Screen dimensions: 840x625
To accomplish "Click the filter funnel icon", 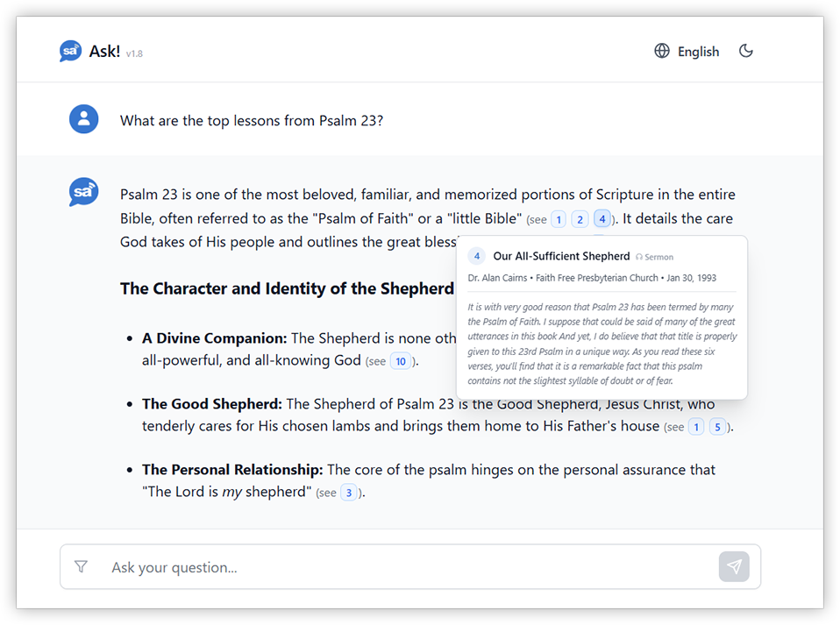I will click(81, 566).
